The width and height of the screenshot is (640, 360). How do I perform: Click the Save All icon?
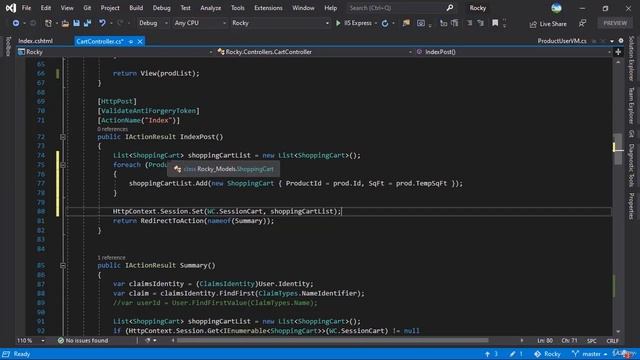click(87, 23)
